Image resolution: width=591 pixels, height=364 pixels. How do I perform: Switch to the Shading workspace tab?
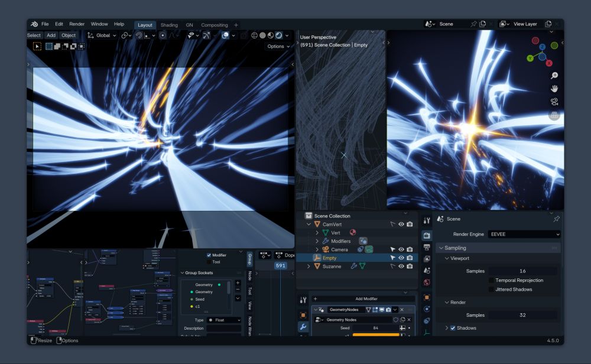pyautogui.click(x=169, y=25)
